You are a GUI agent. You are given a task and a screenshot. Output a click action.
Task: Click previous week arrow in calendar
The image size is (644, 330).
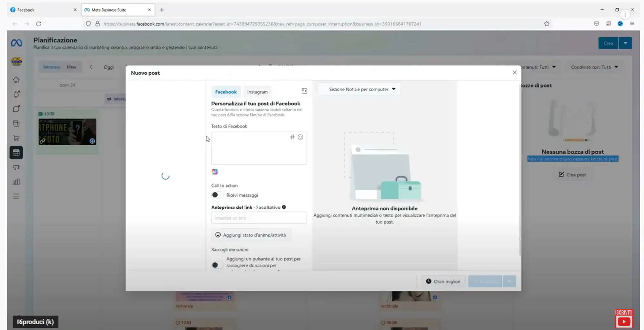(91, 67)
